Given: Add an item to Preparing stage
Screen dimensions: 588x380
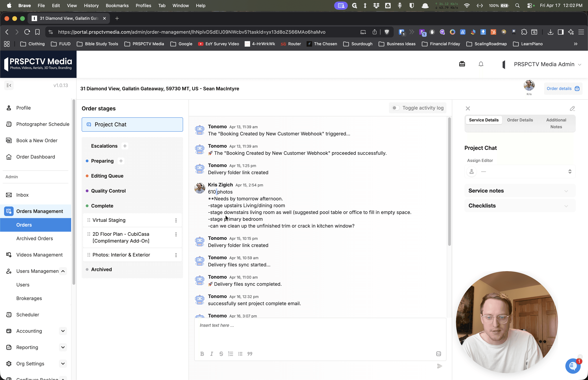Looking at the screenshot, I should 121,161.
